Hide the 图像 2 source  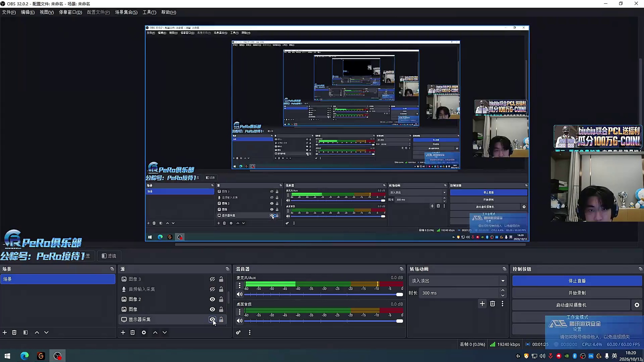(x=212, y=299)
